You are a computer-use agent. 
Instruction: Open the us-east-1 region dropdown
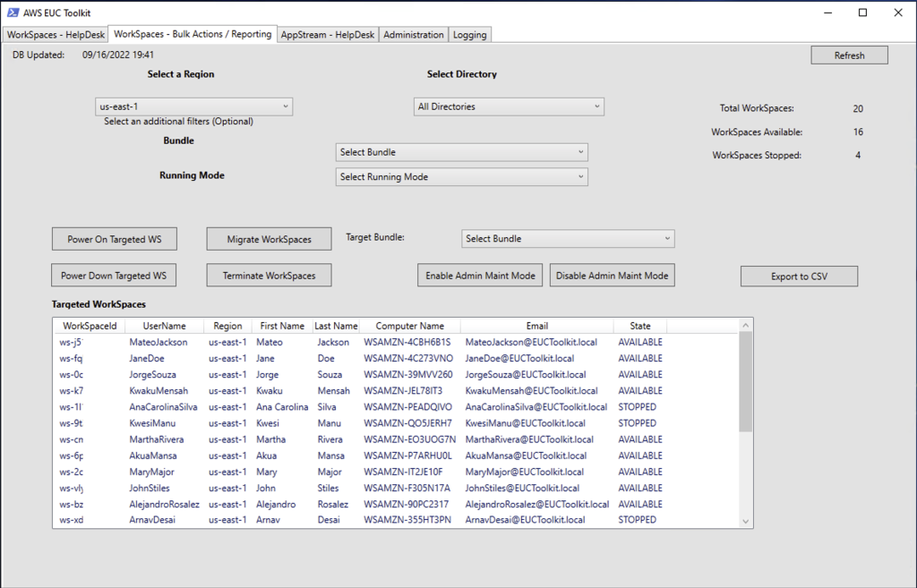click(193, 106)
